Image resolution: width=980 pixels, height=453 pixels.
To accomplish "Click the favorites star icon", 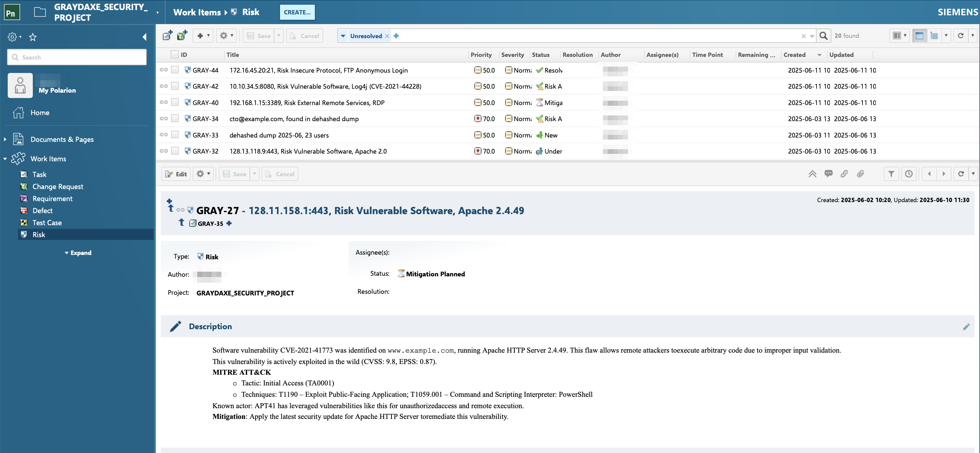I will pos(33,37).
